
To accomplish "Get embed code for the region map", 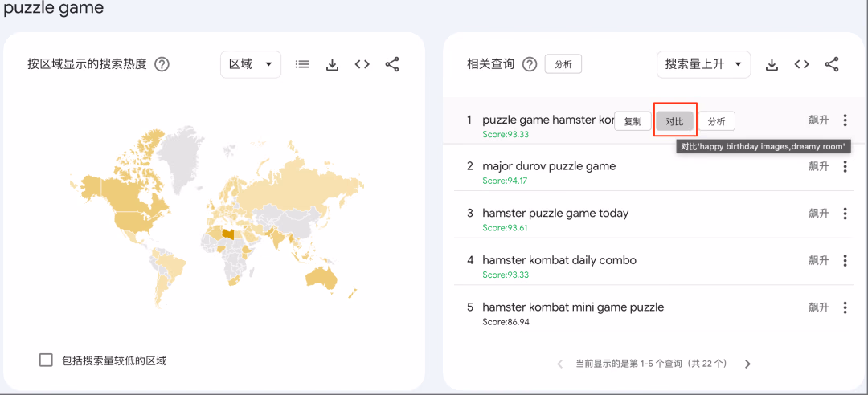I will [362, 65].
